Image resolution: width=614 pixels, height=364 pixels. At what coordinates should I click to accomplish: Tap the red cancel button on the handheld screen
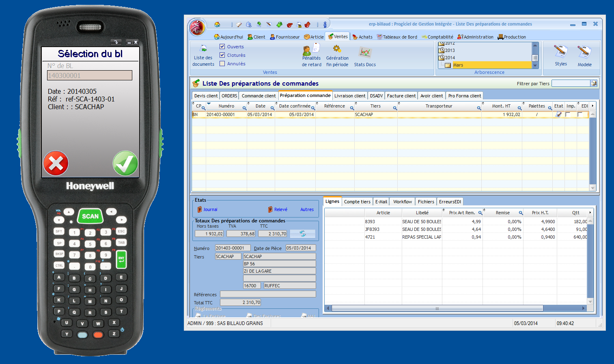pos(56,164)
